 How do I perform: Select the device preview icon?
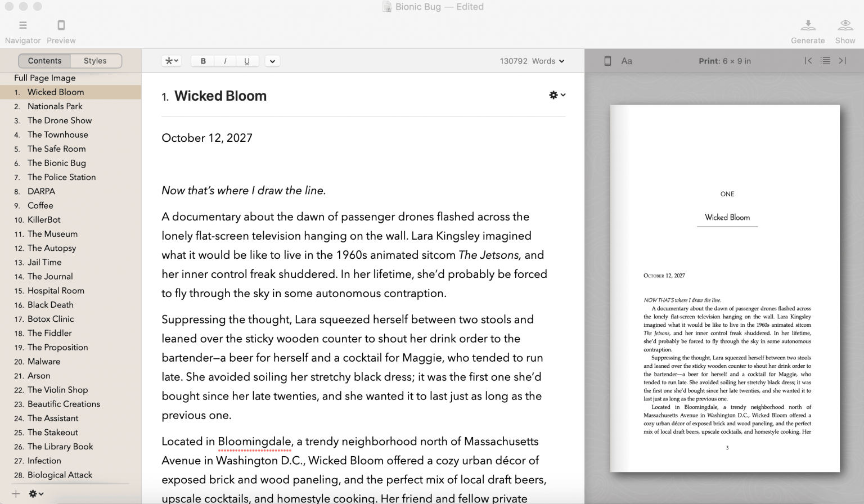click(607, 61)
